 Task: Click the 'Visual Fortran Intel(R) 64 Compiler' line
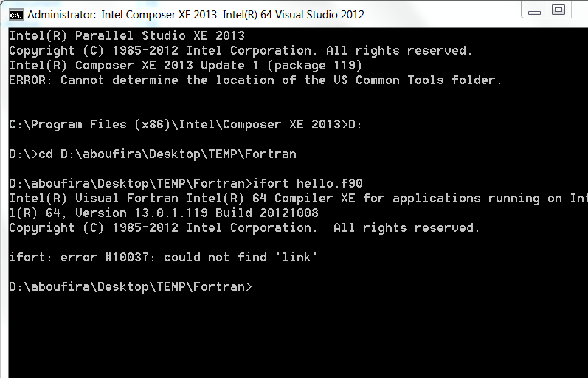(298, 198)
